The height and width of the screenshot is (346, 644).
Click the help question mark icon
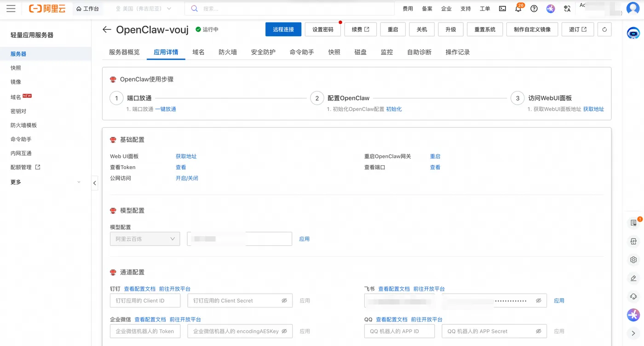click(534, 8)
